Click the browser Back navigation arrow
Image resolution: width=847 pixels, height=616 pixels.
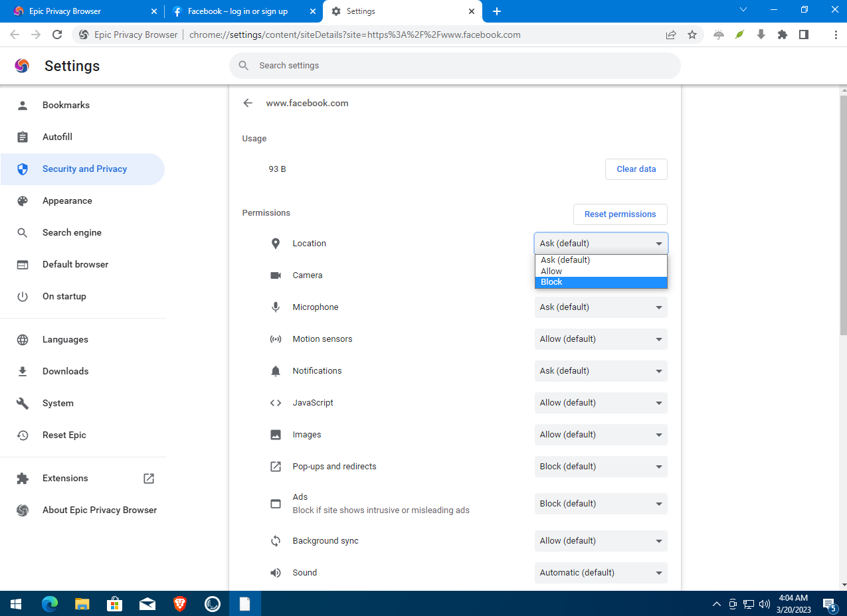[x=15, y=35]
